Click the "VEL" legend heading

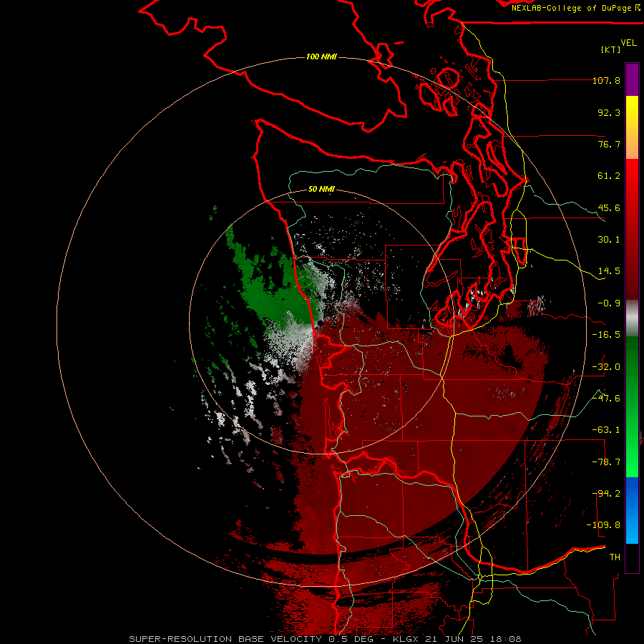[x=628, y=42]
